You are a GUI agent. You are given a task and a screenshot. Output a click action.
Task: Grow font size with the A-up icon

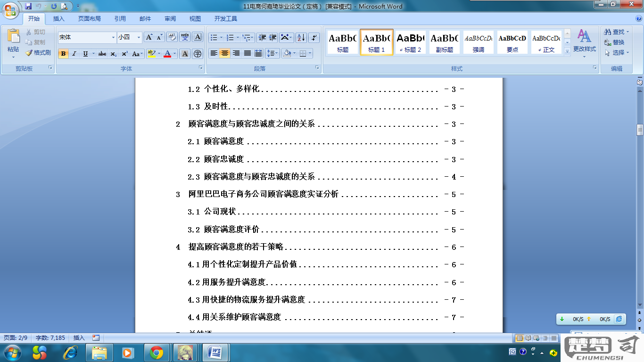coord(149,37)
